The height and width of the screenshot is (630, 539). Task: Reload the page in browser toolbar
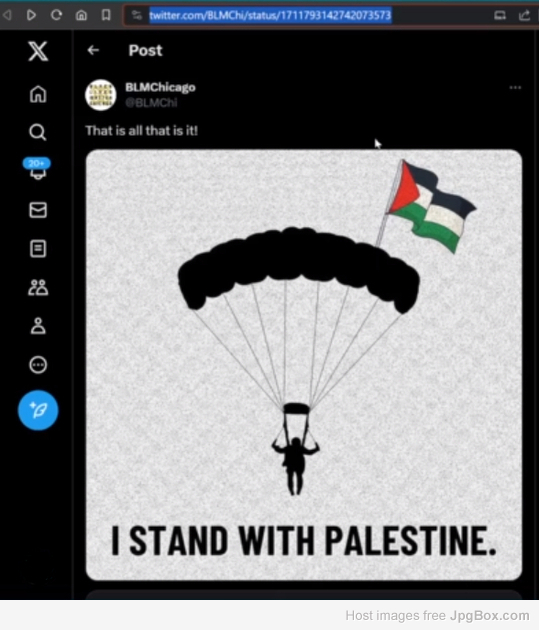pyautogui.click(x=57, y=15)
